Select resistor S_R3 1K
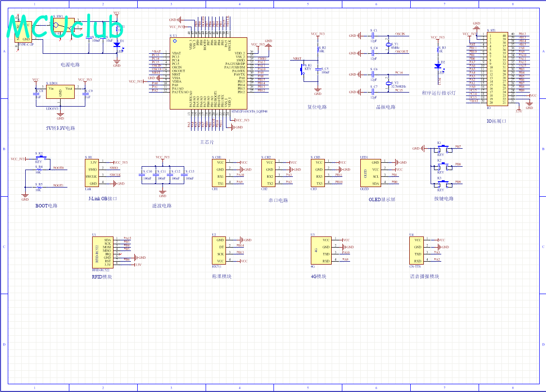546x392 pixels. 438,50
